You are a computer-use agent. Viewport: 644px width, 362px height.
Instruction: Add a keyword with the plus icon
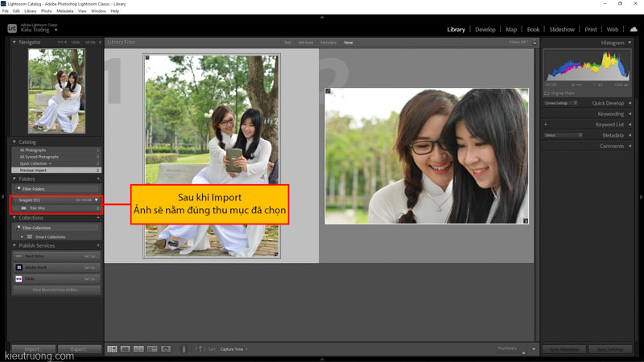pyautogui.click(x=546, y=125)
